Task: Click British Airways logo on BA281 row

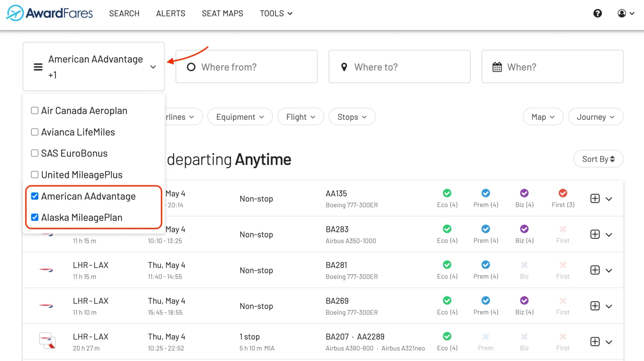Action: pyautogui.click(x=46, y=270)
